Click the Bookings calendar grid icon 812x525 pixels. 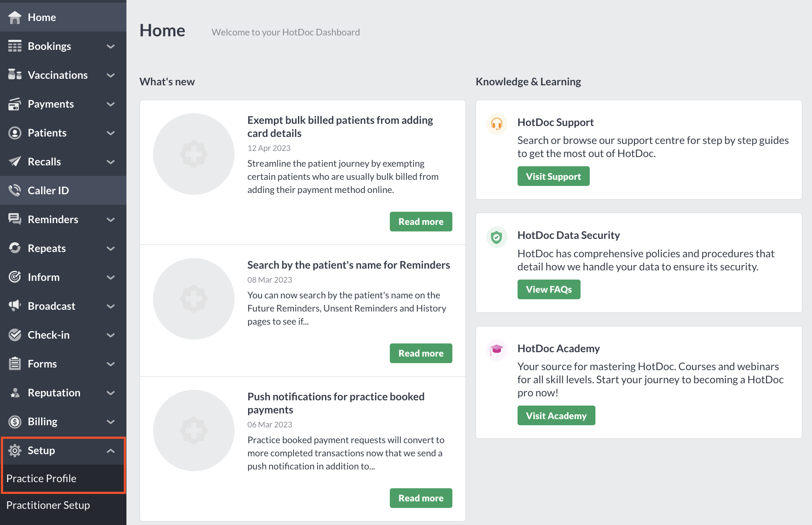(x=15, y=46)
